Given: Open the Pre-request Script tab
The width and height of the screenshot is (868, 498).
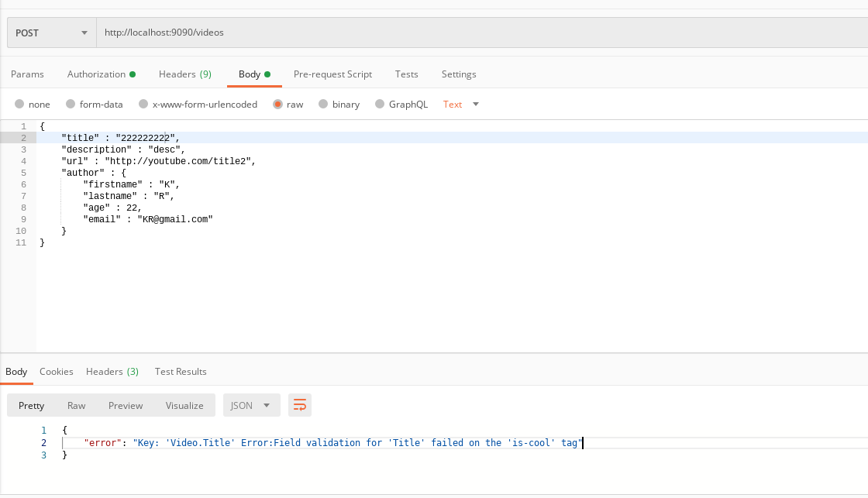Looking at the screenshot, I should click(x=332, y=74).
